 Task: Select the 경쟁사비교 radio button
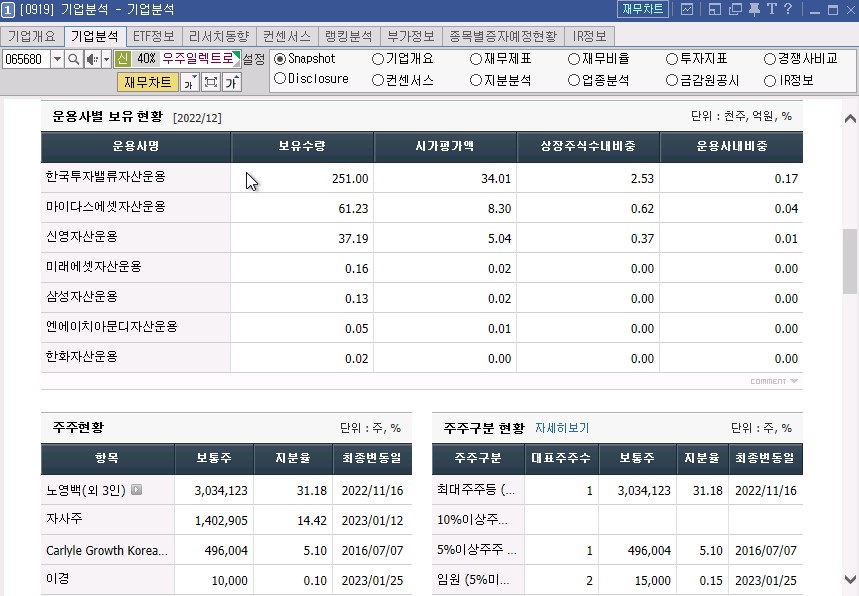(770, 59)
